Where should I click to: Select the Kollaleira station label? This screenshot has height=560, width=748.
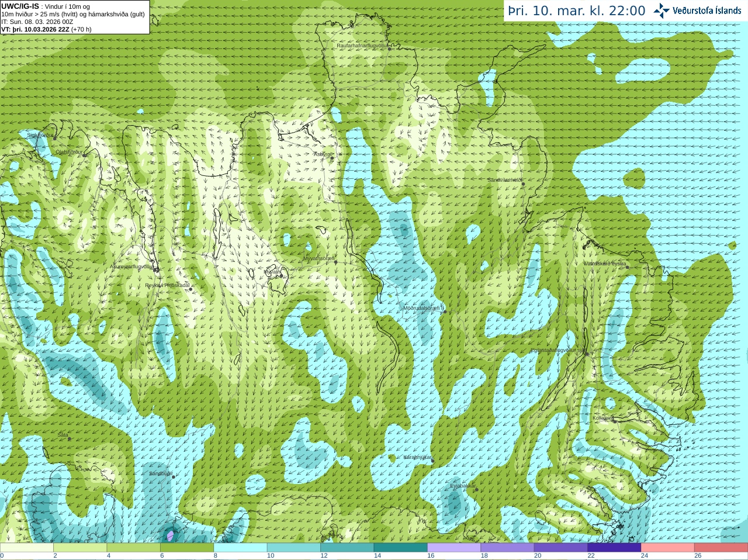pyautogui.click(x=603, y=418)
